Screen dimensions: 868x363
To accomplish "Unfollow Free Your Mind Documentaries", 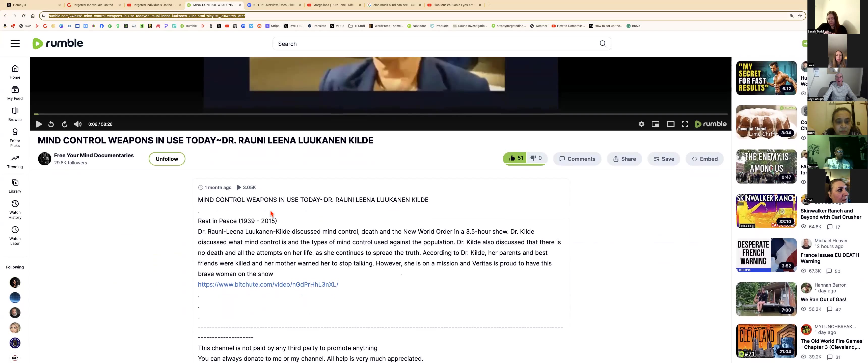I will [167, 159].
